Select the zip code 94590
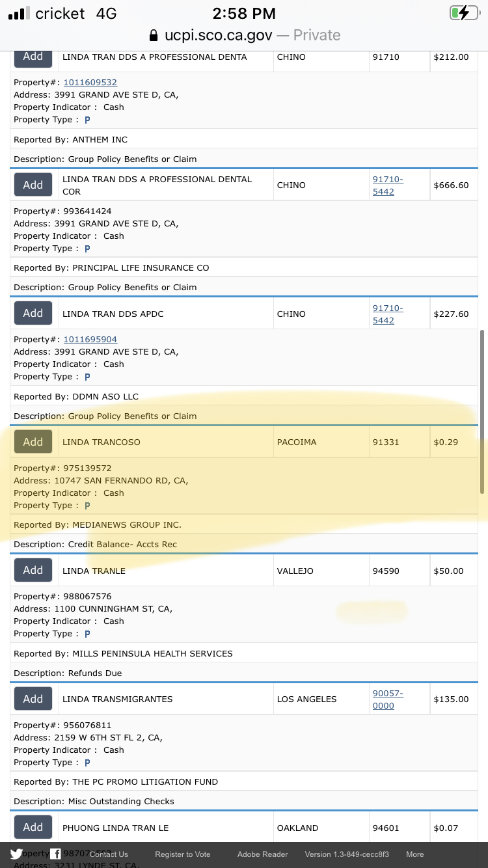 (386, 571)
